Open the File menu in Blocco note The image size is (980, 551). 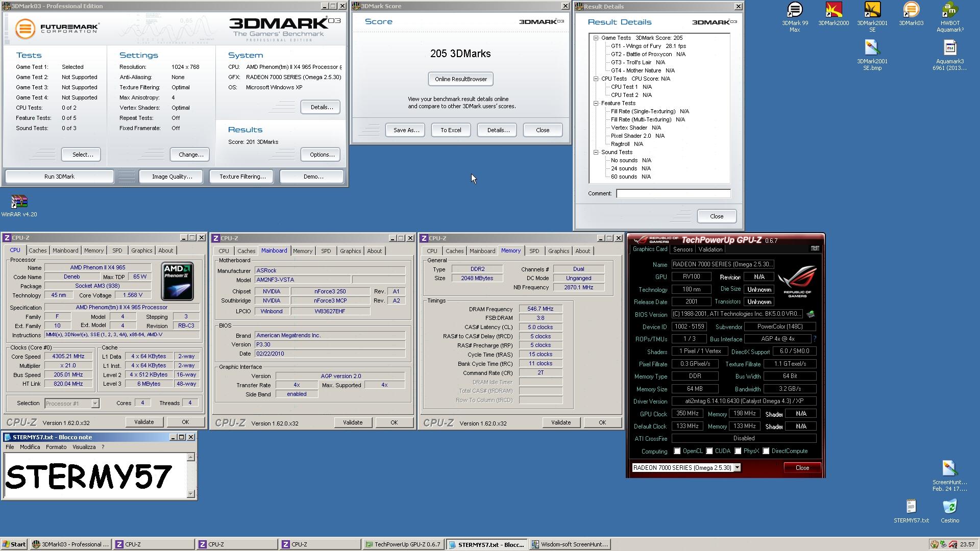[10, 447]
